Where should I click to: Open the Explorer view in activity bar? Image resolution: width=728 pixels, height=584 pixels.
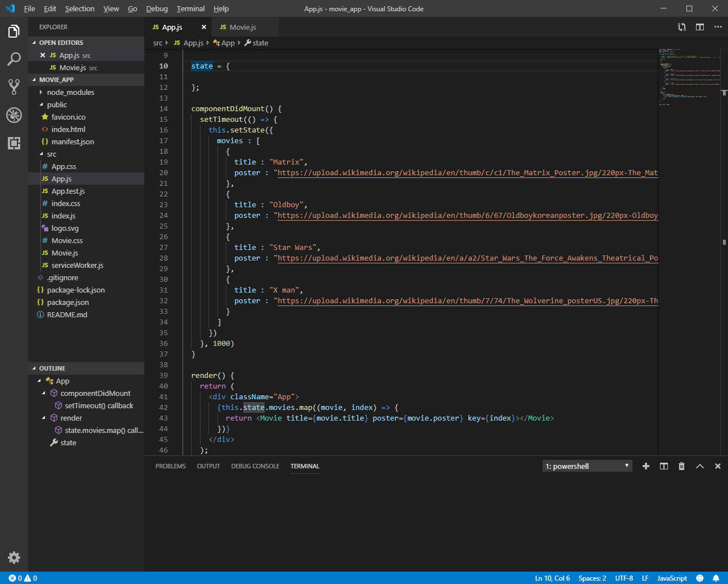coord(14,31)
